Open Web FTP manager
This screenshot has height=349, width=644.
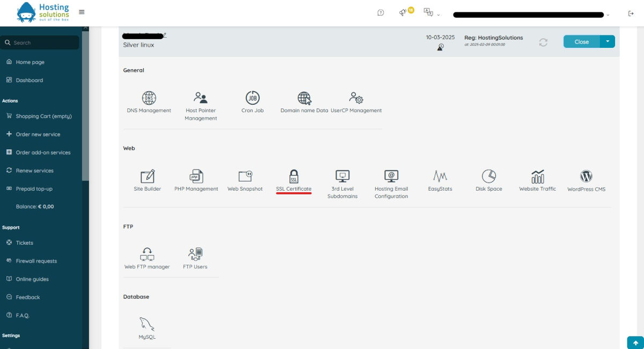147,255
